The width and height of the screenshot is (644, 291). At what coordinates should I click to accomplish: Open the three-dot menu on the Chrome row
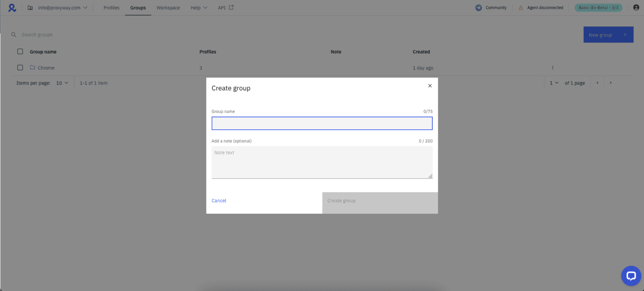tap(552, 67)
